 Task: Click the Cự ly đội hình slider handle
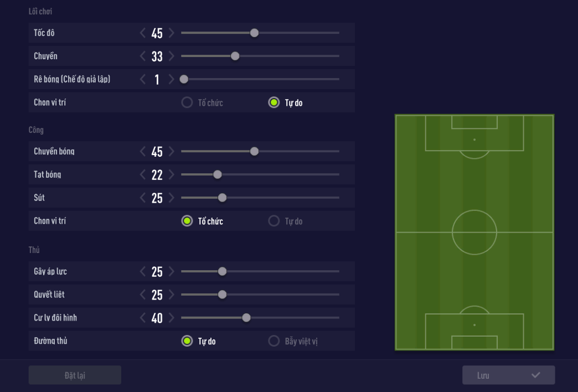246,318
